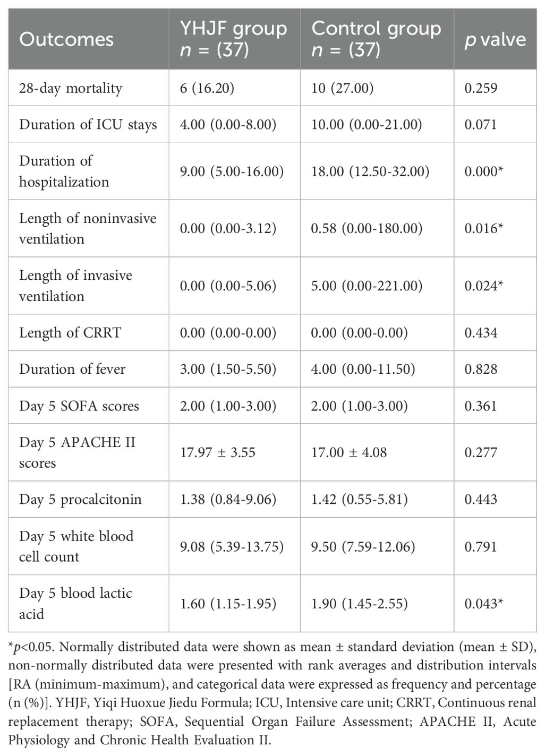The image size is (545, 756).
Task: Click hospitalization p value 0.000*
Action: click(x=483, y=171)
